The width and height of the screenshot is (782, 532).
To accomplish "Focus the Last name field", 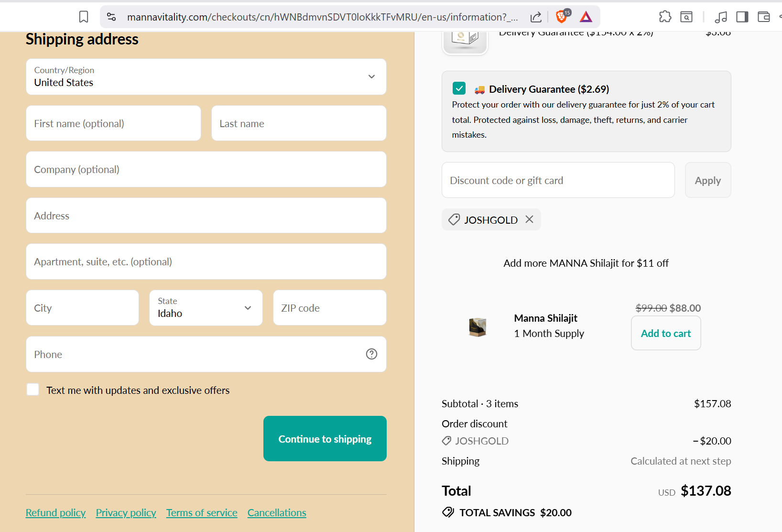I will [299, 123].
